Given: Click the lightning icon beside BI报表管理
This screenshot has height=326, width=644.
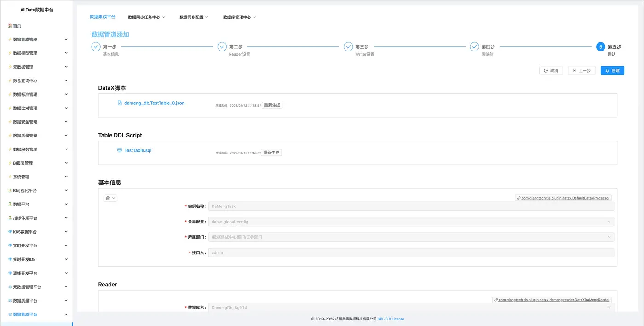Looking at the screenshot, I should [x=10, y=163].
